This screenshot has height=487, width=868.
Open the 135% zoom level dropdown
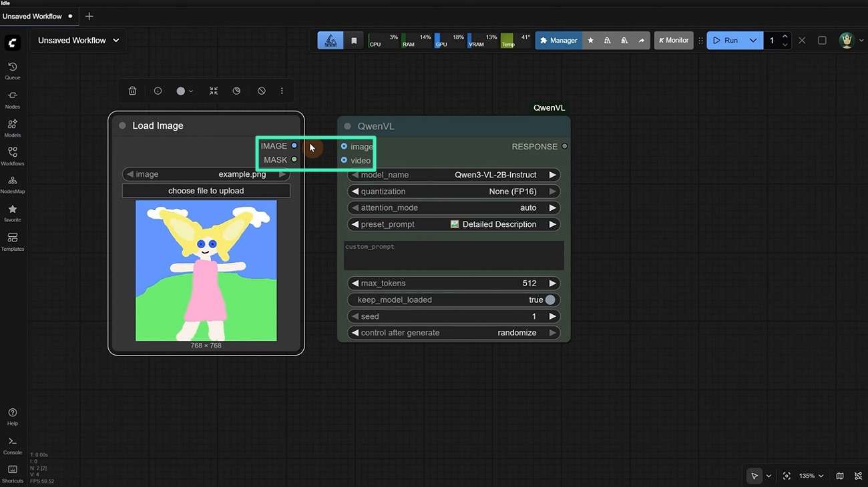(810, 476)
